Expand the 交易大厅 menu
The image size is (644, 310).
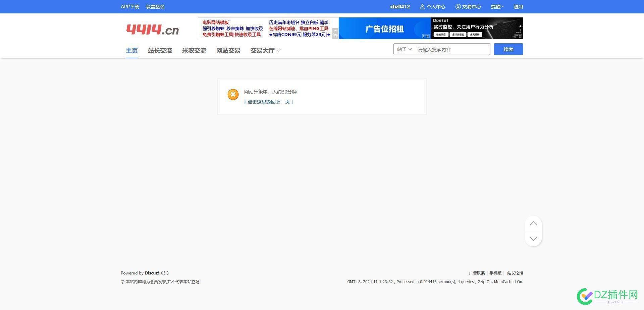(x=265, y=51)
